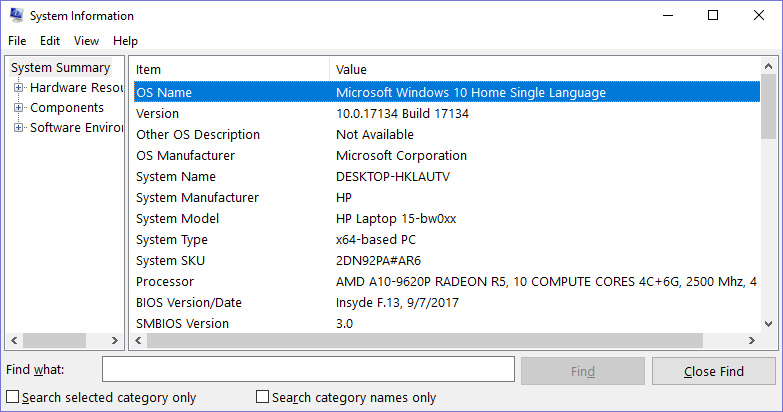Click the details horizontal scroll right arrow
Screen dimensions: 783x412
752,340
